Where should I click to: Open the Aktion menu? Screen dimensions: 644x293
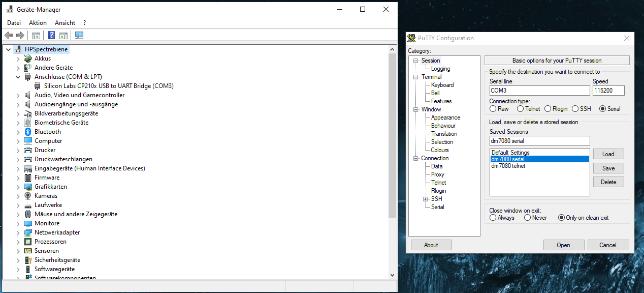[38, 23]
